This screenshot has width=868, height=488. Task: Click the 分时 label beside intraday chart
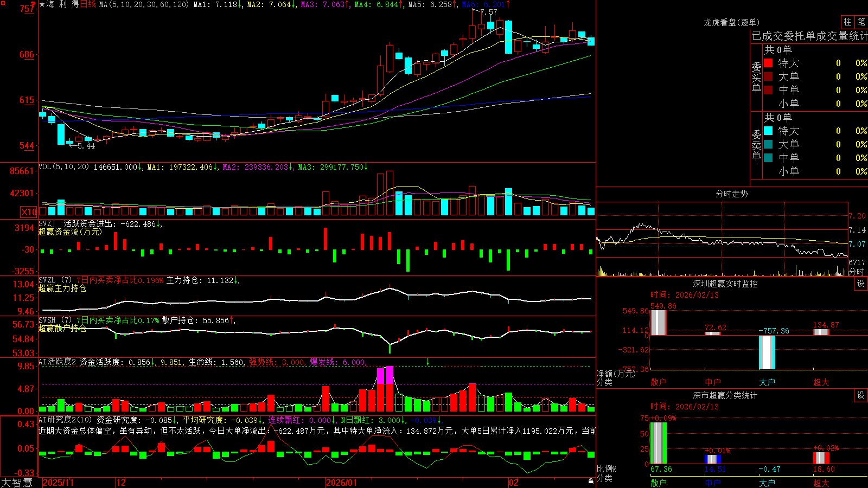pos(857,272)
